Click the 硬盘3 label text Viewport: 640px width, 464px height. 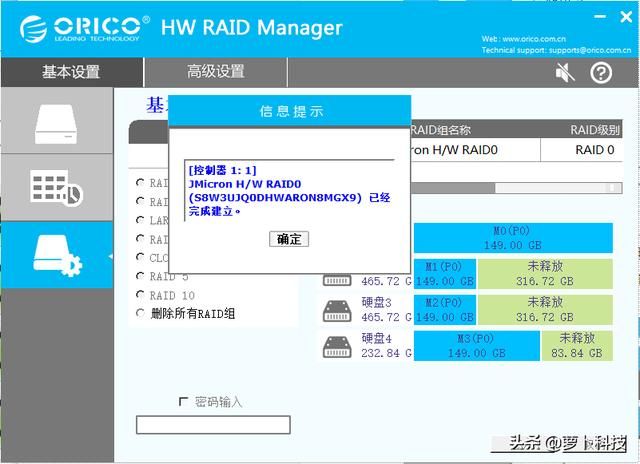tap(376, 302)
